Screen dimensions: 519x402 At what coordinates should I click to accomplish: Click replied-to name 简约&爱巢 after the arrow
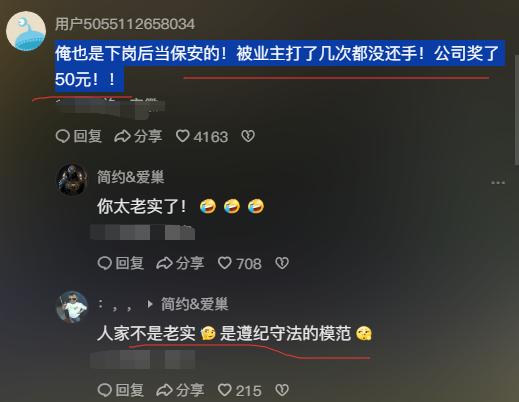point(195,304)
